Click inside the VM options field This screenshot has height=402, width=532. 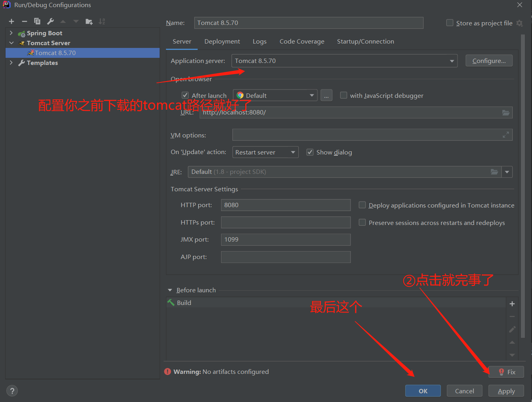point(357,135)
